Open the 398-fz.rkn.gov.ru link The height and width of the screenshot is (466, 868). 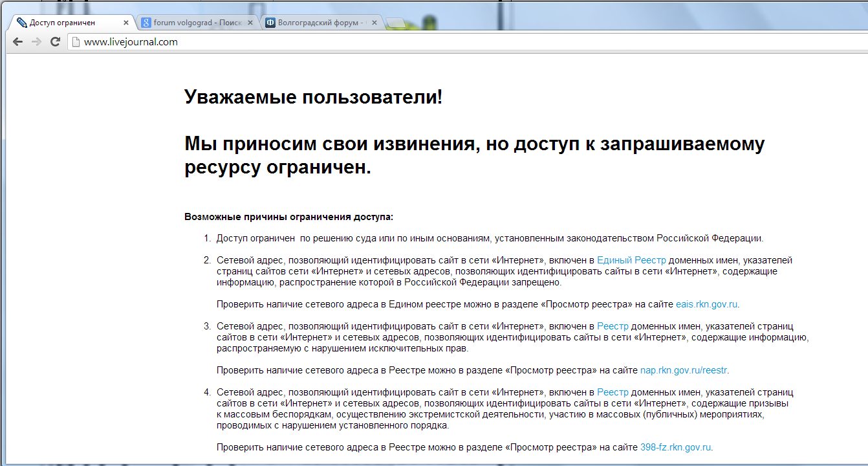[675, 447]
